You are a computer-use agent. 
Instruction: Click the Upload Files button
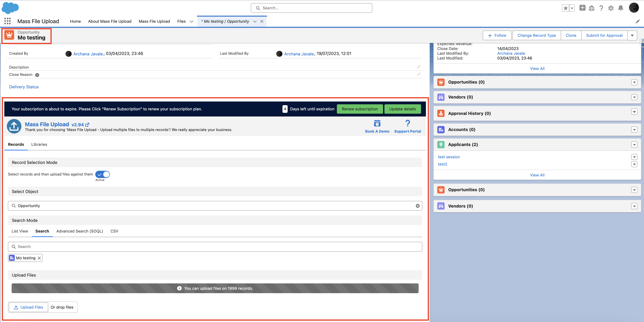pyautogui.click(x=28, y=307)
